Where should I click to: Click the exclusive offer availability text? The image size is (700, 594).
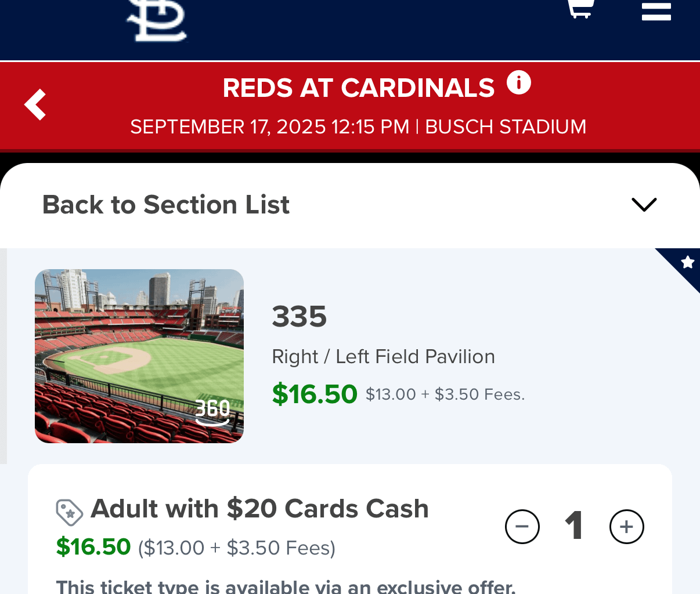284,586
